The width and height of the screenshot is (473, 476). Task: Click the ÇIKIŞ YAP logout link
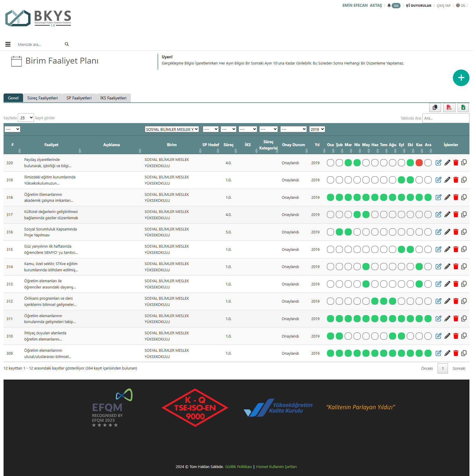443,6
